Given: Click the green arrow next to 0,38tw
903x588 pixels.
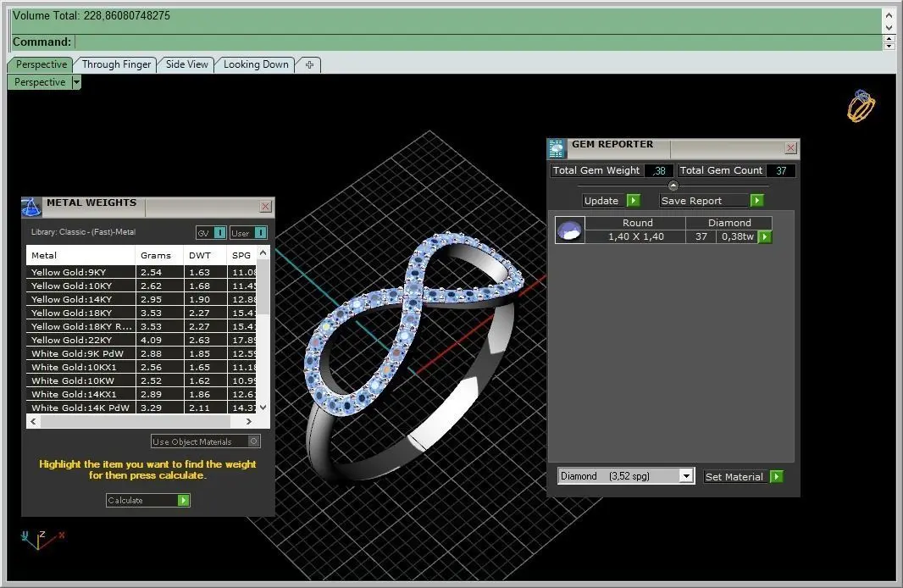Looking at the screenshot, I should tap(764, 236).
